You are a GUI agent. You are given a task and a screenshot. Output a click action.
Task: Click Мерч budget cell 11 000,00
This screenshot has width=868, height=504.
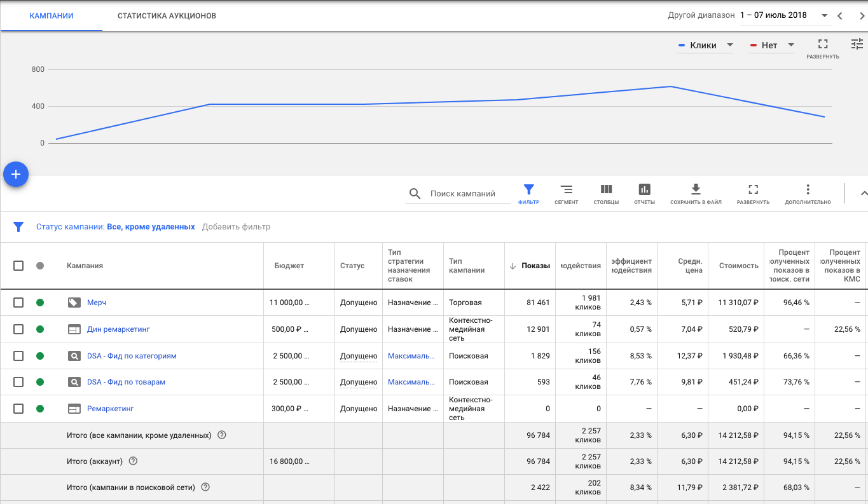(x=289, y=303)
